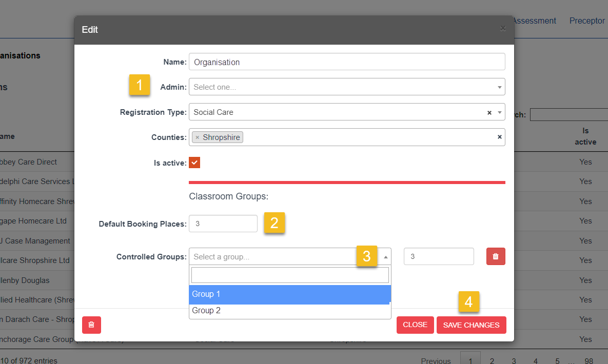608x364 pixels.
Task: Click the Organisations heading in background page
Action: coord(20,55)
